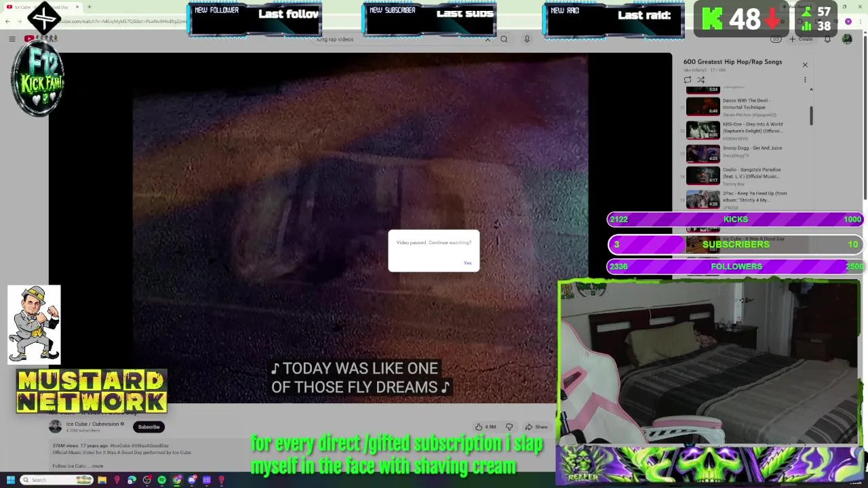Close the 600 Greatest Hip Hop playlist panel
The width and height of the screenshot is (868, 488).
pos(805,65)
